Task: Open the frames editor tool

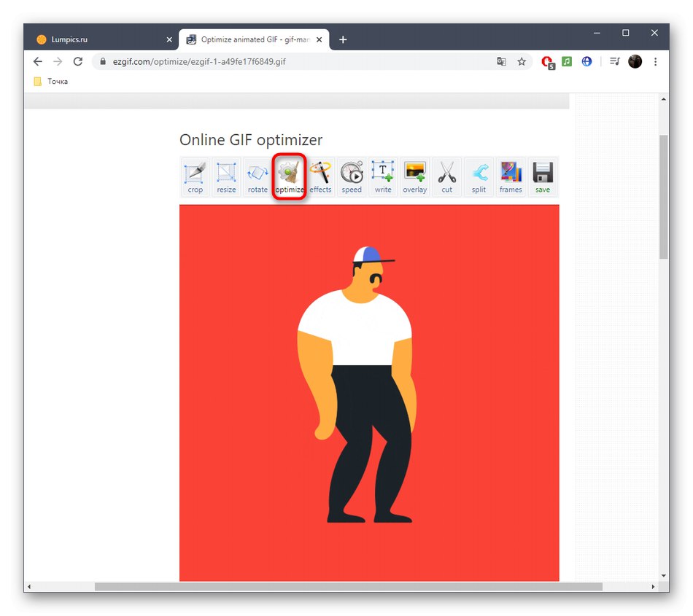Action: 510,176
